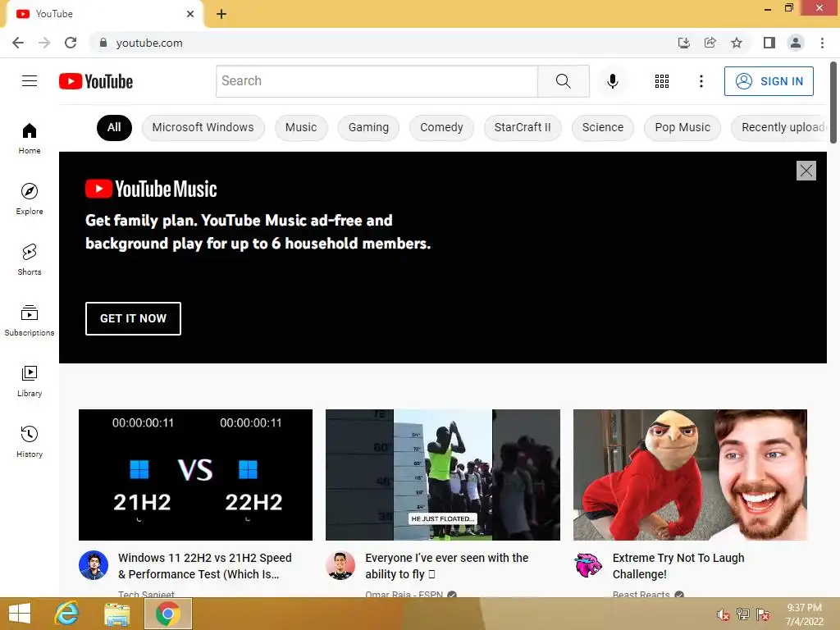Screen dimensions: 840x630
Task: Open File Explorer from taskbar
Action: [x=116, y=614]
